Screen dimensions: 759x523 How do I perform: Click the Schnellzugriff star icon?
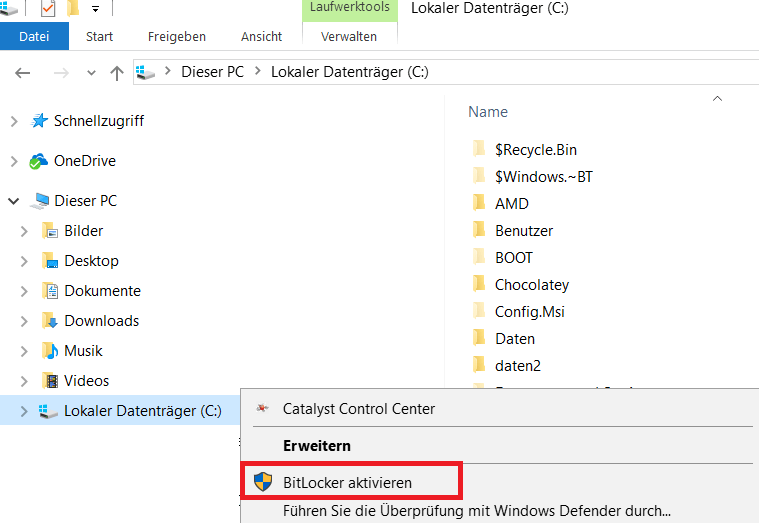39,121
